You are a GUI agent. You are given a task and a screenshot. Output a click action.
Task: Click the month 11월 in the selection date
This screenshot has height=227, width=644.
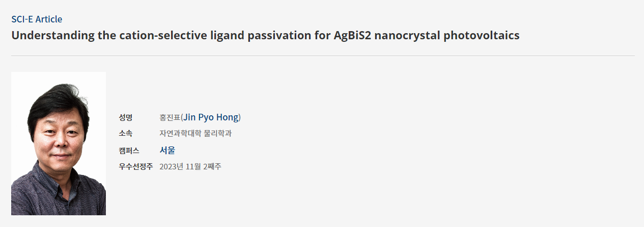[196, 167]
